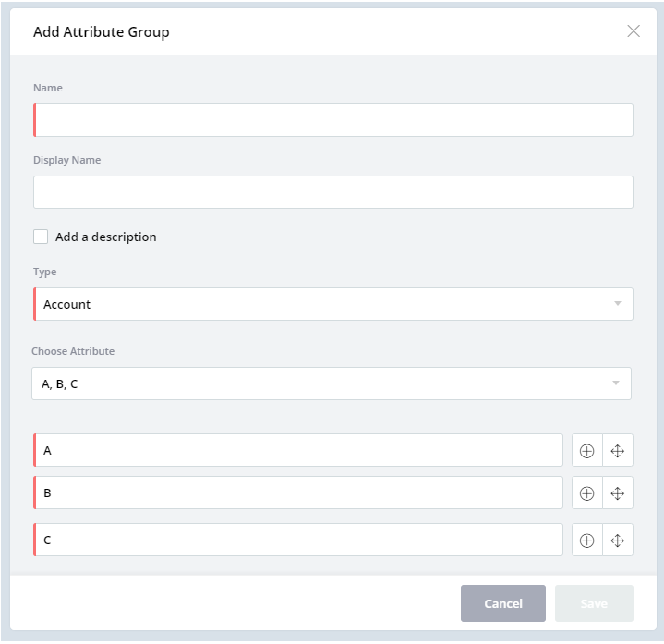Select the attribute A text field
This screenshot has width=664, height=644.
point(298,451)
